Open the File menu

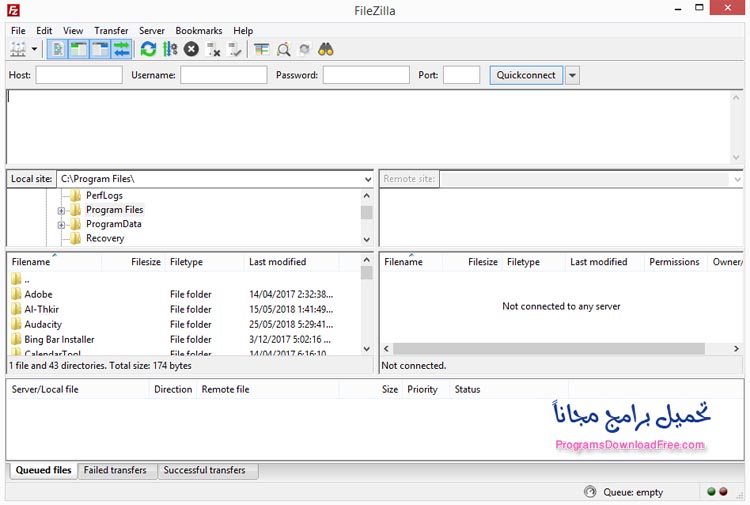pyautogui.click(x=18, y=31)
